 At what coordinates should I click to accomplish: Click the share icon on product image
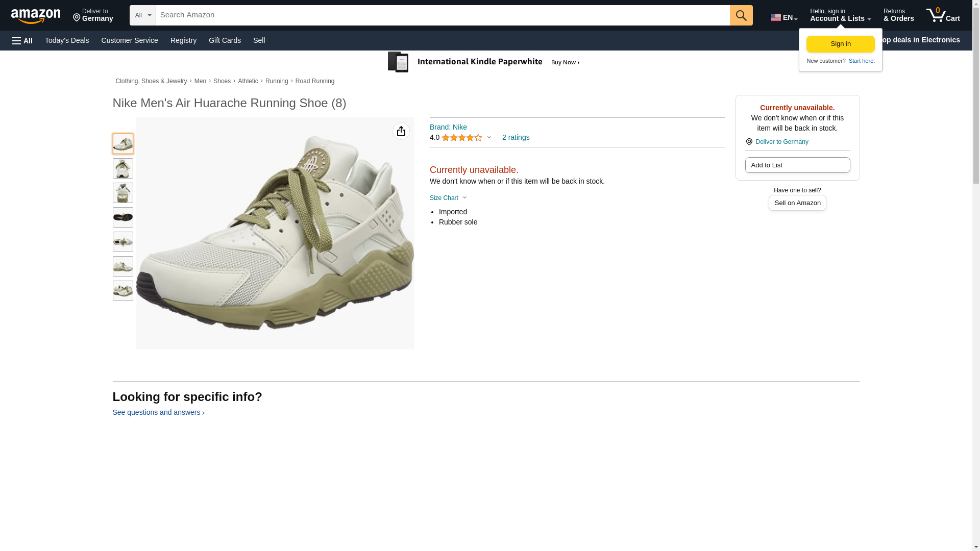click(x=401, y=132)
